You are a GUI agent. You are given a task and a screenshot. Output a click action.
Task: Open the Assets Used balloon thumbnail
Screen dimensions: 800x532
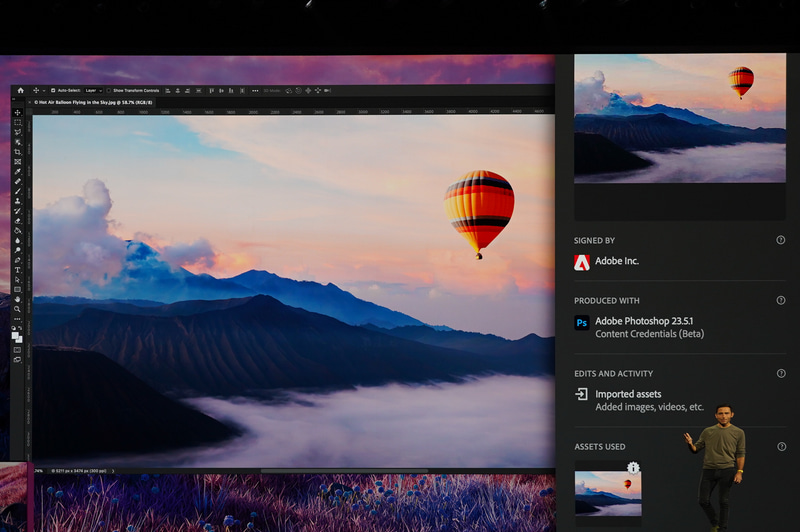(608, 493)
